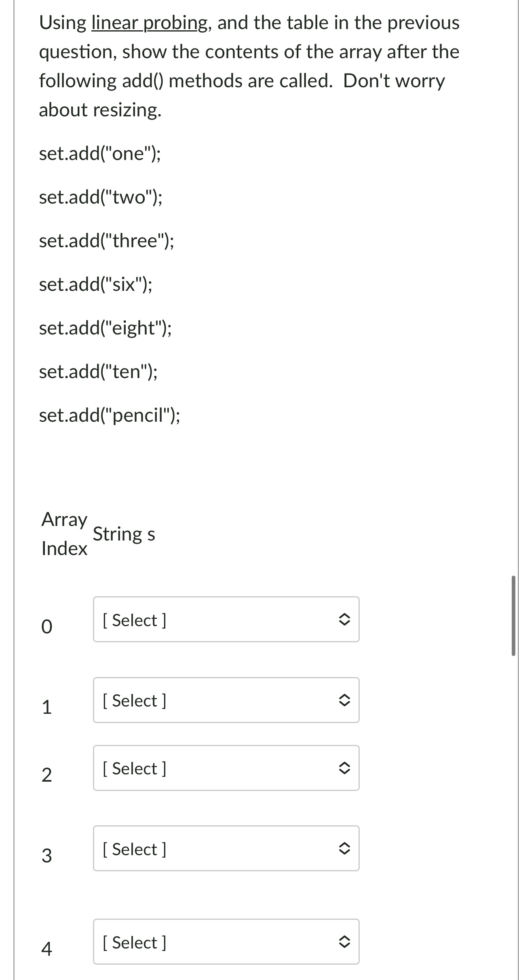The image size is (519, 980).
Task: Open the dropdown for array index 3
Action: [226, 849]
